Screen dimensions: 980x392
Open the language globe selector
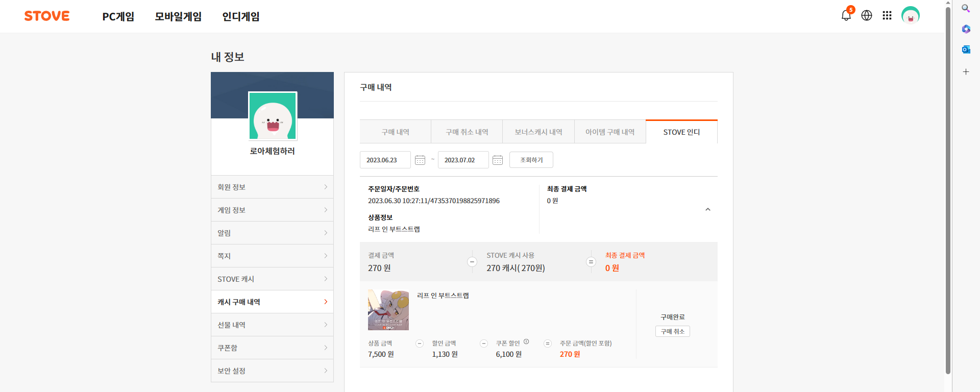click(x=867, y=15)
